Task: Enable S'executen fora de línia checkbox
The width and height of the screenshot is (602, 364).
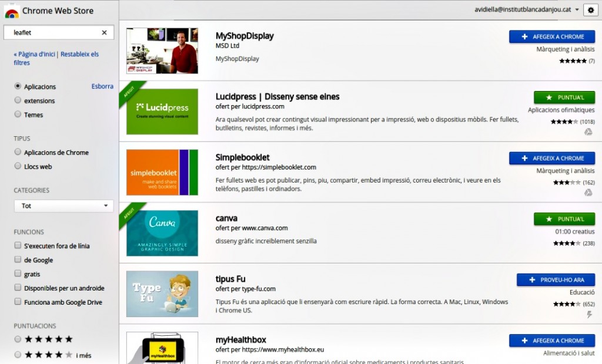Action: (18, 245)
